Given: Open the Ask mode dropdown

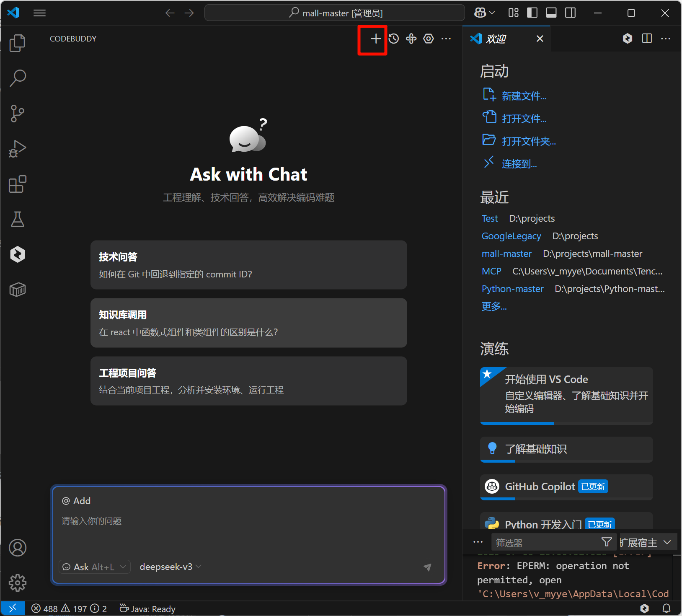Looking at the screenshot, I should pyautogui.click(x=94, y=567).
